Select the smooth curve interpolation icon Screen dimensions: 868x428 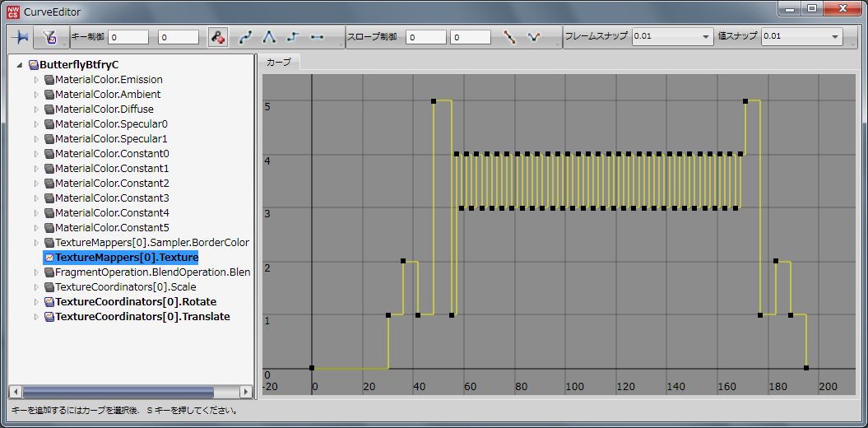click(245, 37)
